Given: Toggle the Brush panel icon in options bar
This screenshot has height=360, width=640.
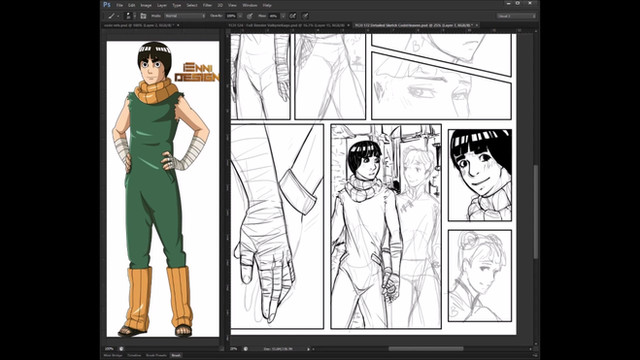Looking at the screenshot, I should (143, 16).
